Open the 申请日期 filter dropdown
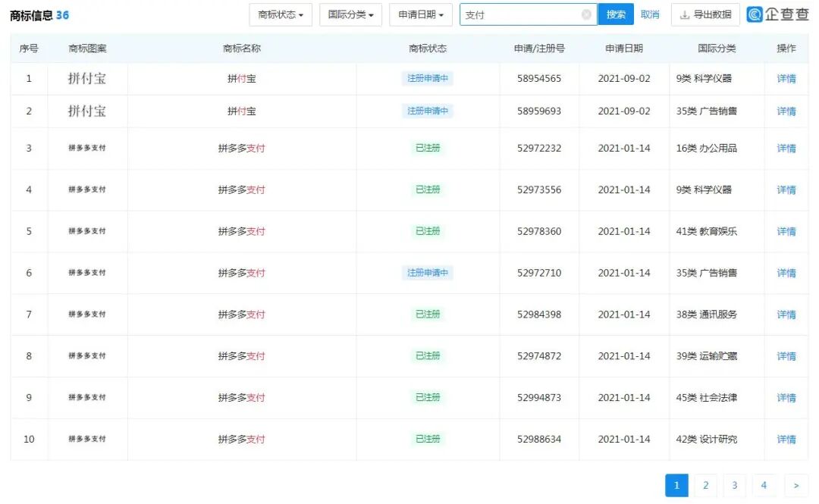This screenshot has height=504, width=819. coord(421,14)
